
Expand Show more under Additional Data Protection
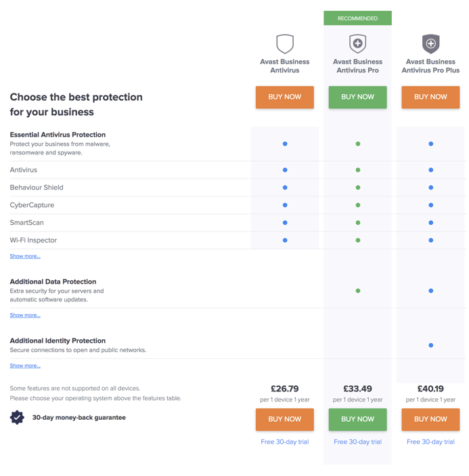point(25,316)
